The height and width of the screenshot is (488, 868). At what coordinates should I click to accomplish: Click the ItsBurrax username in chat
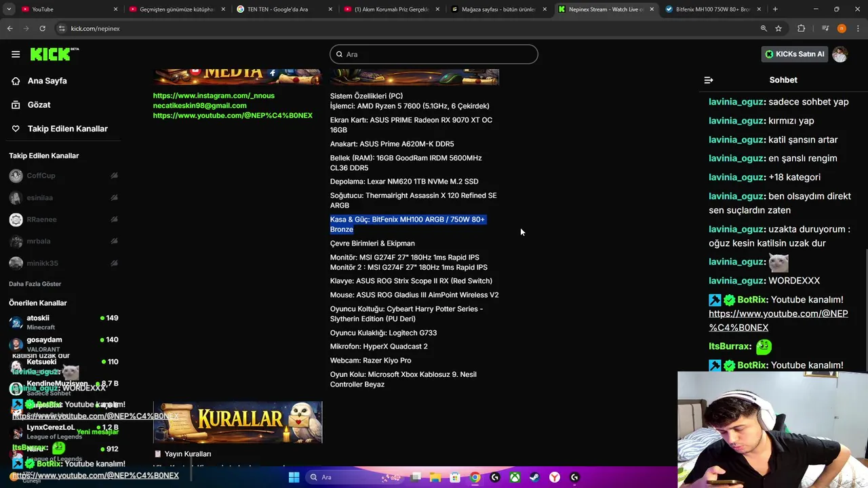click(x=729, y=346)
